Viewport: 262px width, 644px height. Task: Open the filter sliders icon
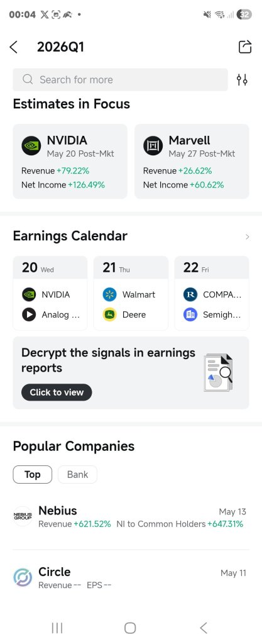(x=242, y=80)
